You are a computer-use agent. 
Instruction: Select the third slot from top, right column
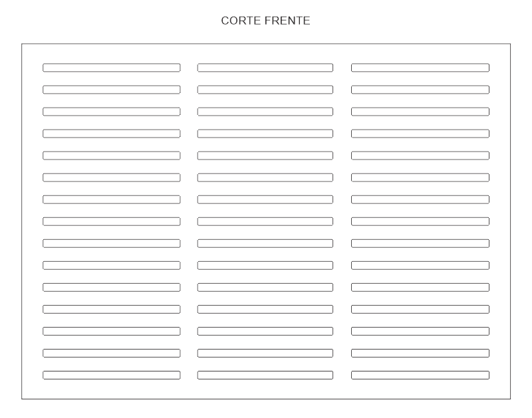(420, 111)
